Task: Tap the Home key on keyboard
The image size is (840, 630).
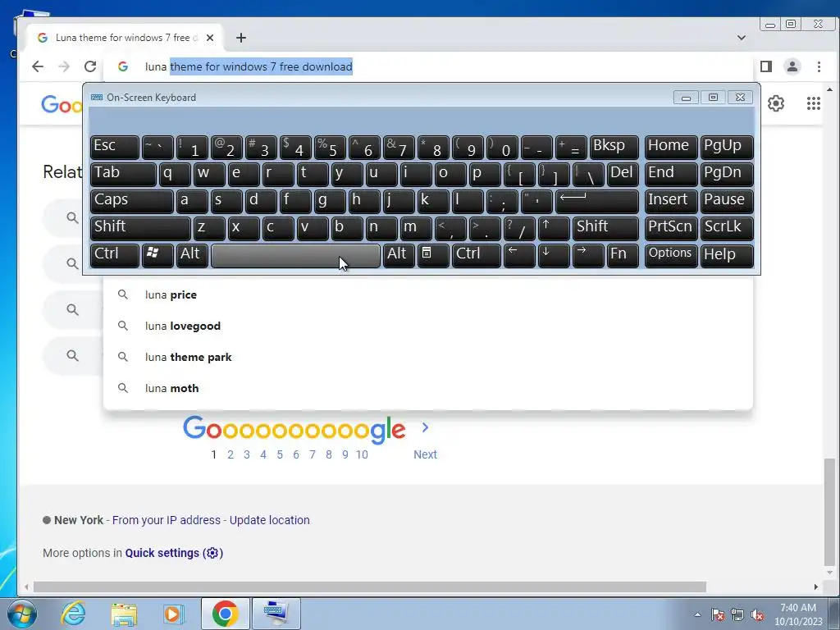Action: [671, 147]
